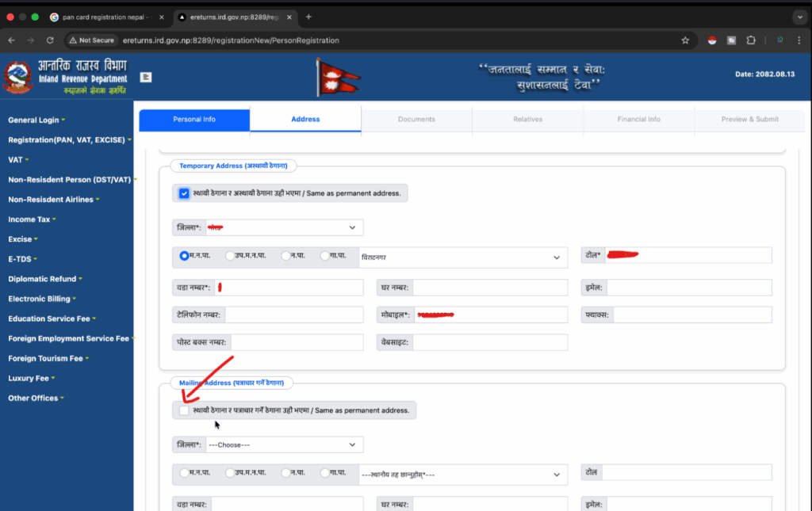Open the browser extensions puzzle icon

click(750, 40)
